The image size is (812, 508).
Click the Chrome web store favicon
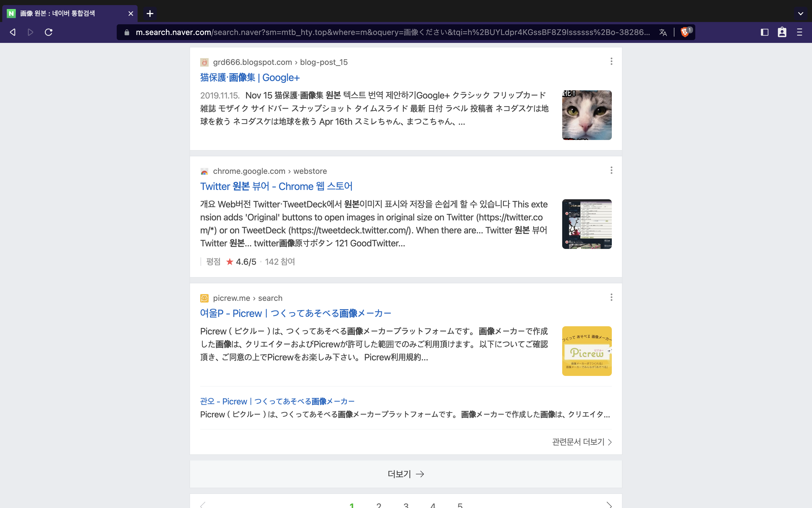tap(204, 171)
